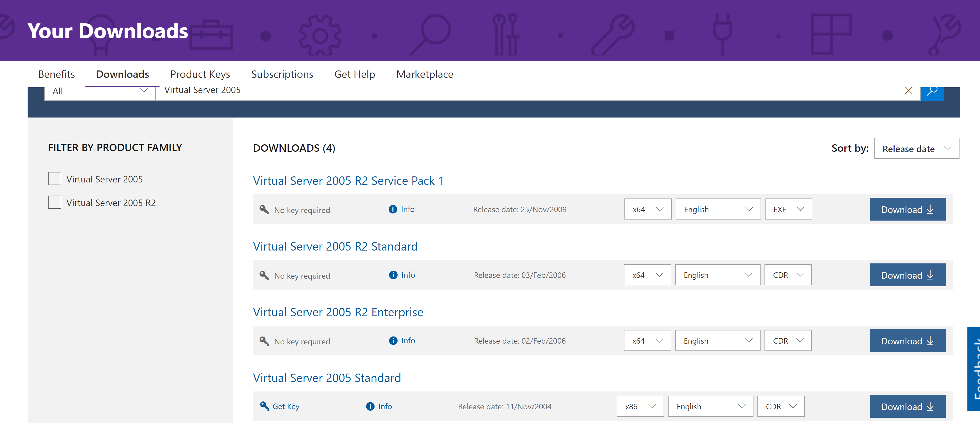Click Get Key key icon

click(x=264, y=406)
